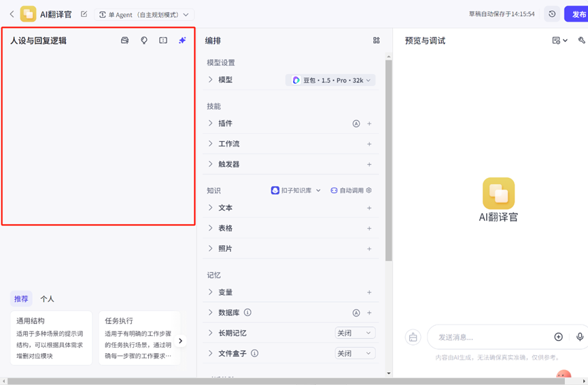Viewport: 588px width, 385px height.
Task: Expand the 照片 knowledge row
Action: click(x=210, y=249)
